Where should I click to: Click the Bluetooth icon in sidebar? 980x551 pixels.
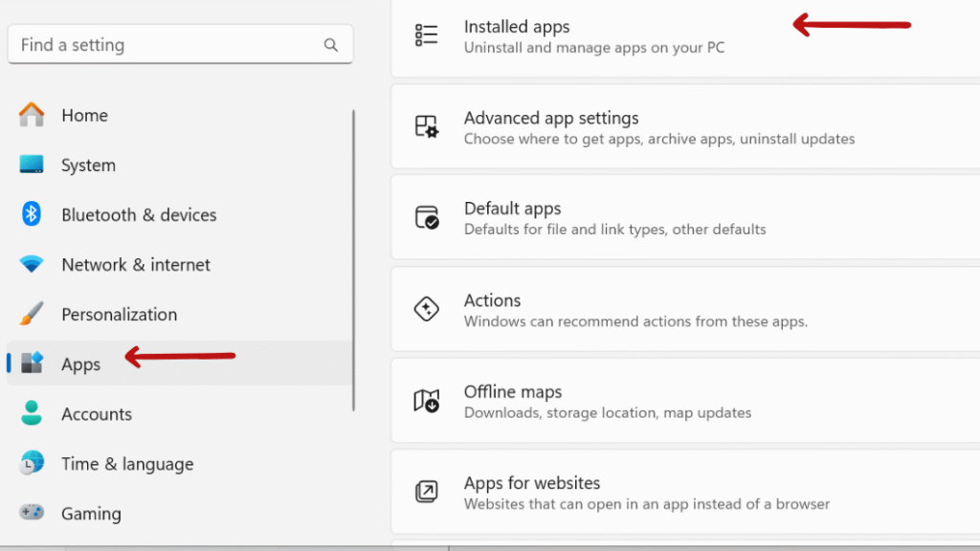[x=32, y=214]
